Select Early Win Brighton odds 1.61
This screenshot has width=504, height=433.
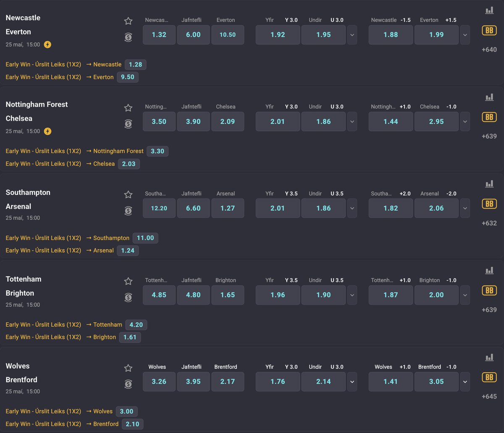click(x=130, y=337)
